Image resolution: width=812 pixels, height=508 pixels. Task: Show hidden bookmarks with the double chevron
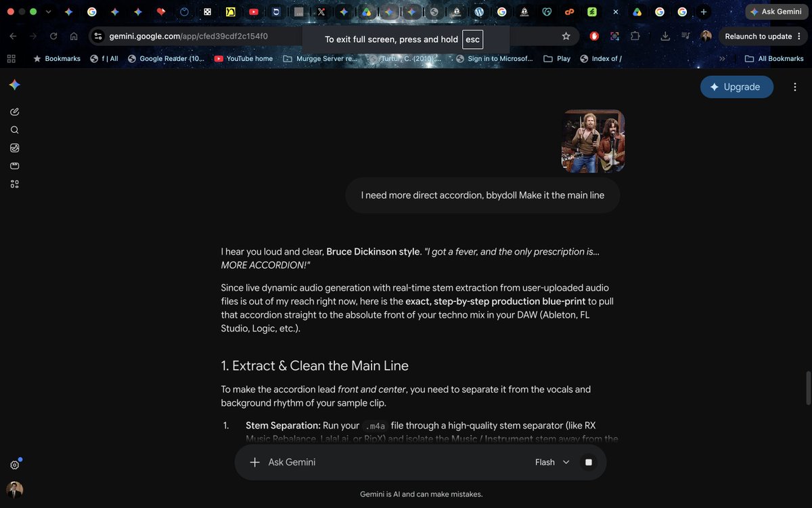[x=722, y=59]
